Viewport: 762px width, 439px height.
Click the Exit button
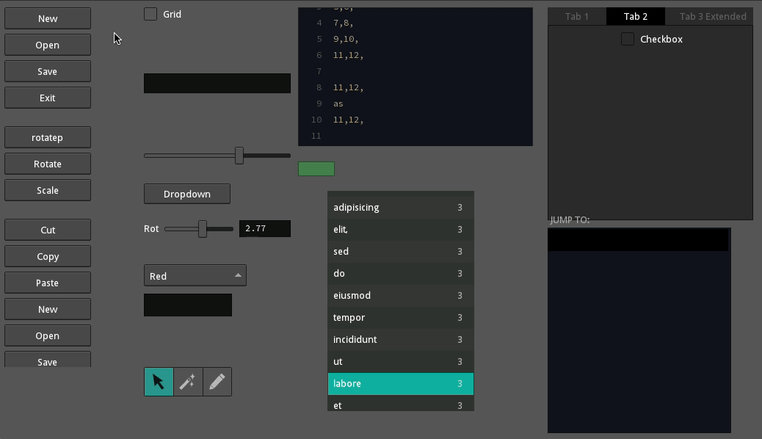point(47,98)
